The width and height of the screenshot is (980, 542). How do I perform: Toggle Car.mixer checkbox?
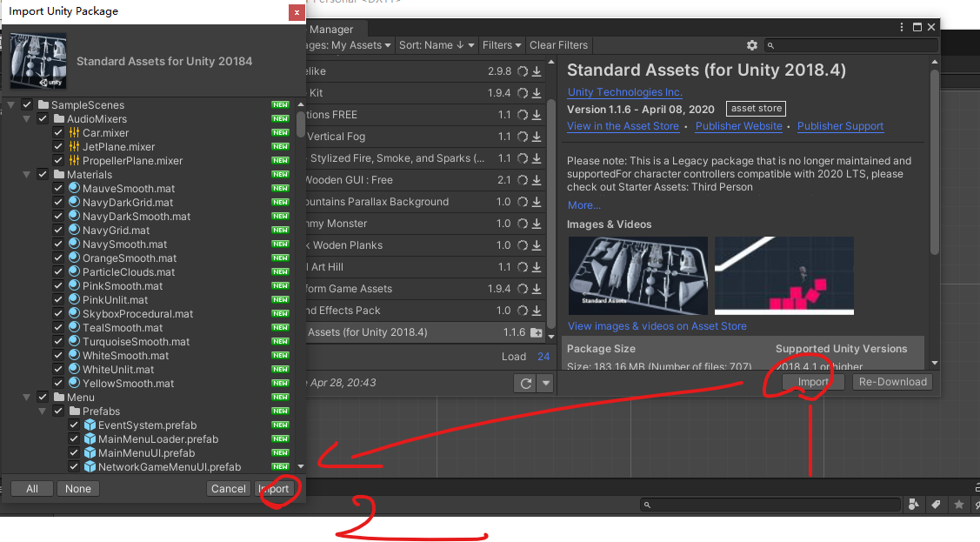coord(58,132)
